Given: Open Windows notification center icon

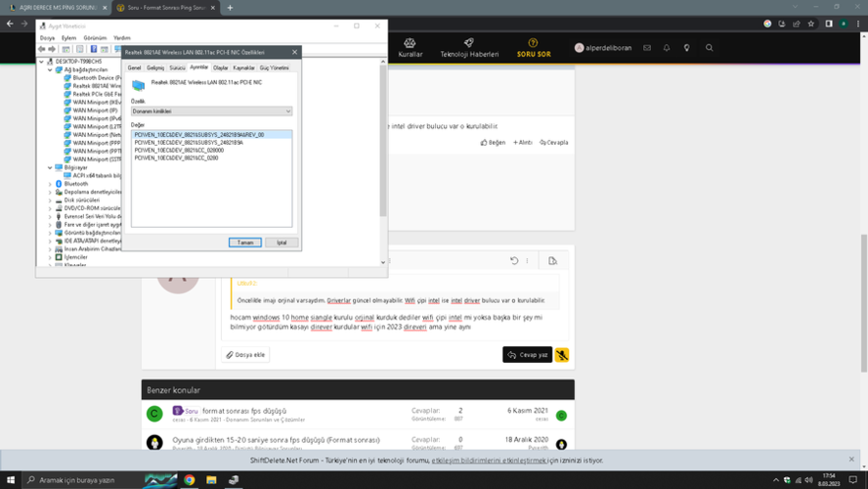Looking at the screenshot, I should coord(853,479).
